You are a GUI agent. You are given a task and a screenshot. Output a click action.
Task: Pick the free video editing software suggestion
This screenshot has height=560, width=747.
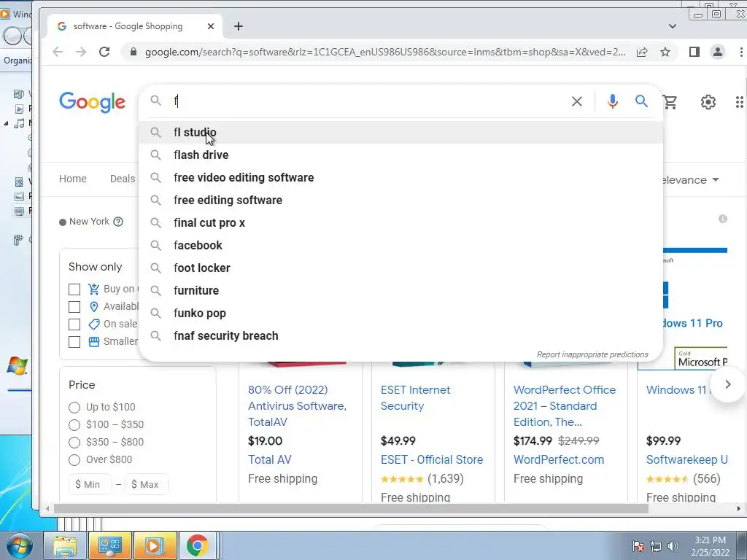[x=400, y=178]
